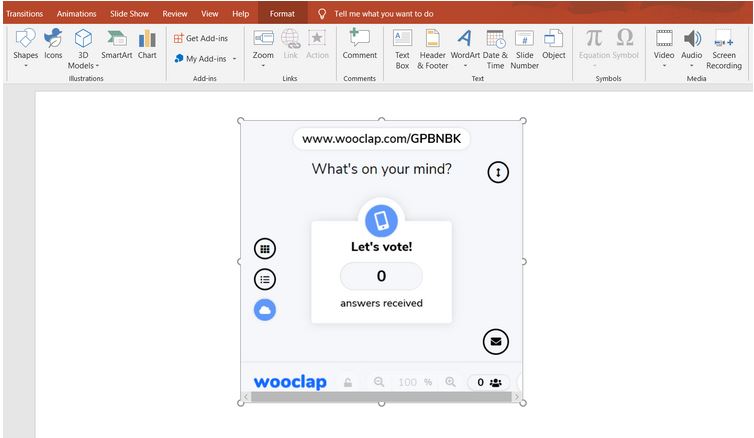Open the Review tab

pyautogui.click(x=175, y=14)
